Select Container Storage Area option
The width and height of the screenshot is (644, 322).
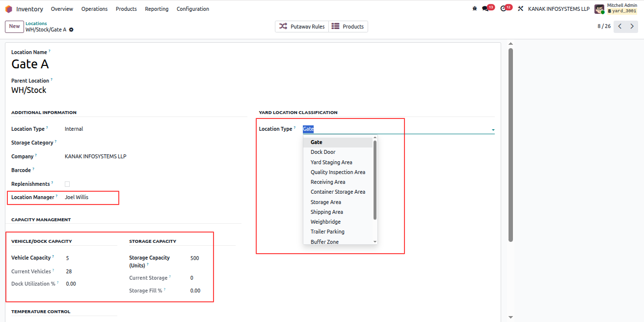tap(338, 192)
